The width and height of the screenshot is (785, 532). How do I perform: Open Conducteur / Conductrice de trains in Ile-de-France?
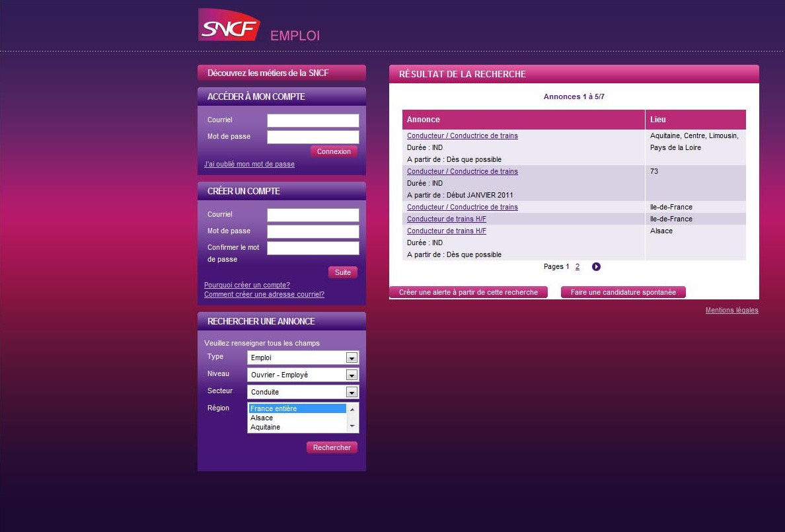click(x=463, y=207)
